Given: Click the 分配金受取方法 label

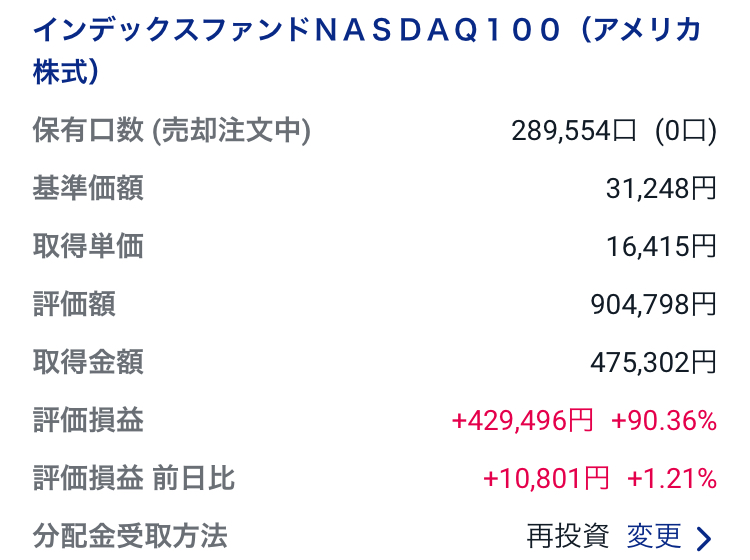Looking at the screenshot, I should [130, 536].
